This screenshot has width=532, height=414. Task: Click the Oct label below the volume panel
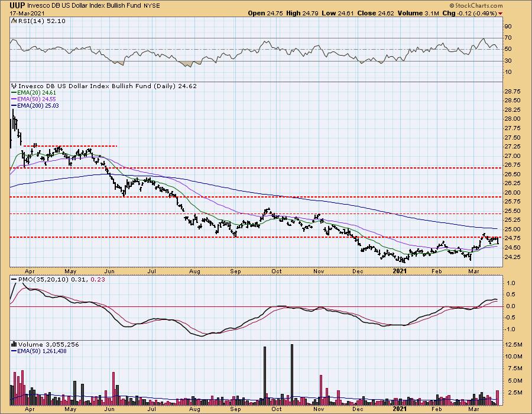click(277, 409)
